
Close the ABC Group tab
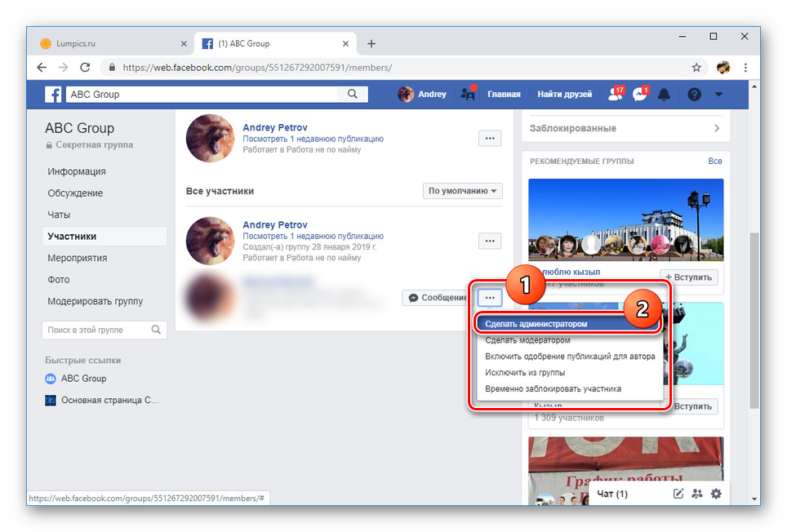pos(345,43)
